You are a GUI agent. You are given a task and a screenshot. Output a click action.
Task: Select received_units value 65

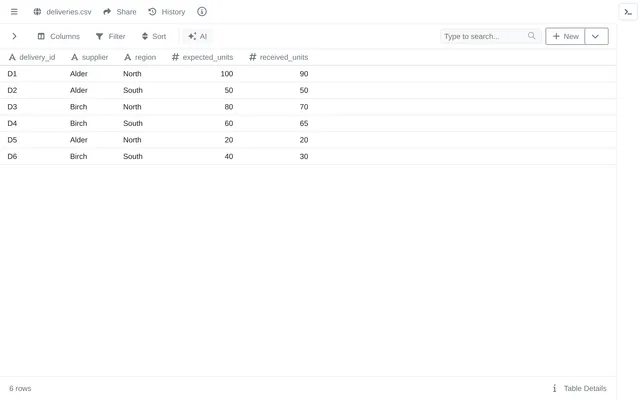(x=304, y=123)
